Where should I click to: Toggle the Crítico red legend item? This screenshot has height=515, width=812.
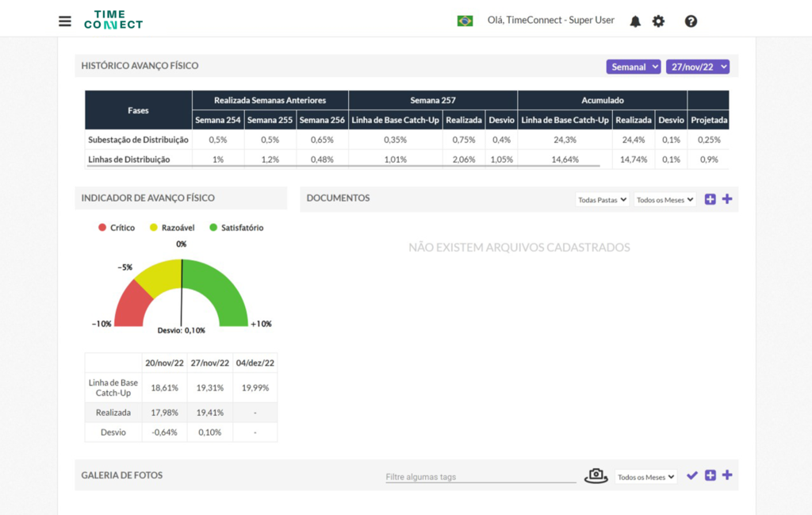tap(117, 228)
